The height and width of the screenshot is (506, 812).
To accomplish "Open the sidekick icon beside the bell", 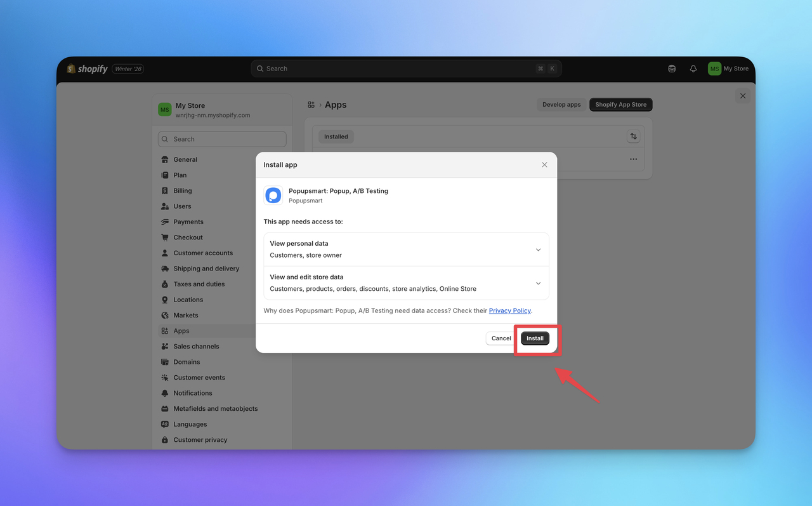I will (x=672, y=69).
